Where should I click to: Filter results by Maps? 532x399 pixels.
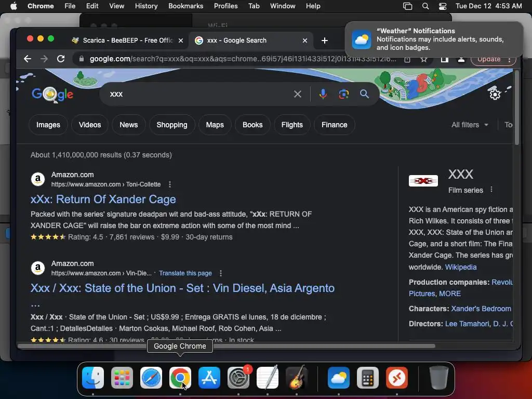pos(215,125)
